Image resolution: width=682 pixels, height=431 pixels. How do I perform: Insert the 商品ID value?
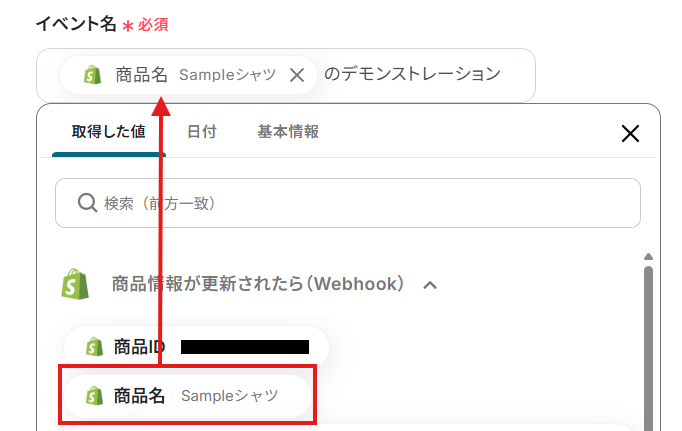click(195, 347)
